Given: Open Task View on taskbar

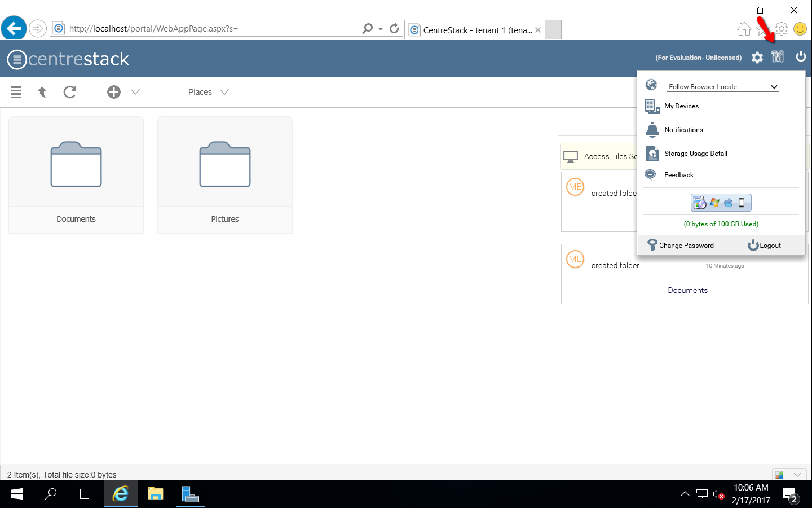Looking at the screenshot, I should point(85,494).
